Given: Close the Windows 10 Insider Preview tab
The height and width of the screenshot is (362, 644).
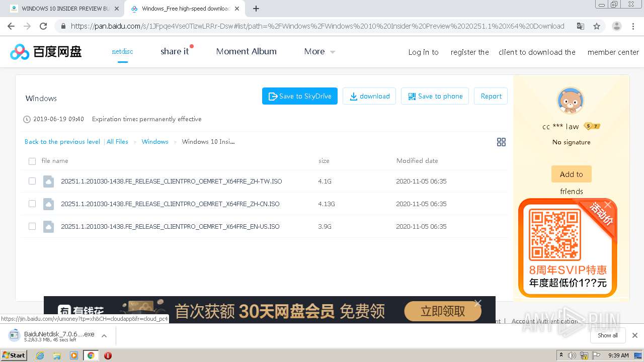Looking at the screenshot, I should pyautogui.click(x=117, y=9).
